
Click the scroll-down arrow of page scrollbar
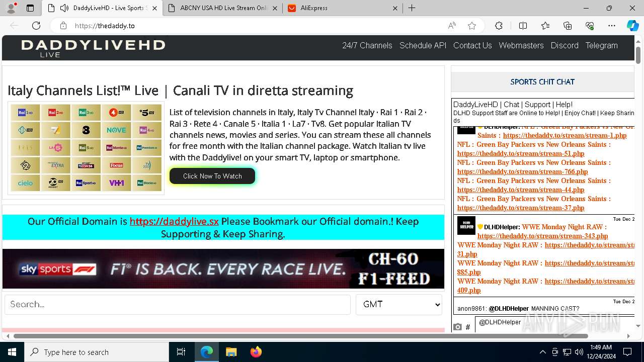tap(638, 326)
